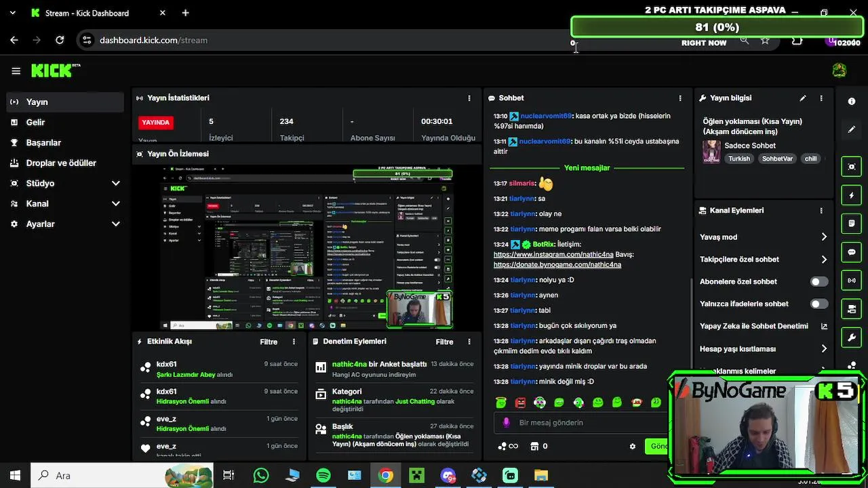Open Yayın bilgisi three-dot menu
This screenshot has height=488, width=868.
pos(821,98)
